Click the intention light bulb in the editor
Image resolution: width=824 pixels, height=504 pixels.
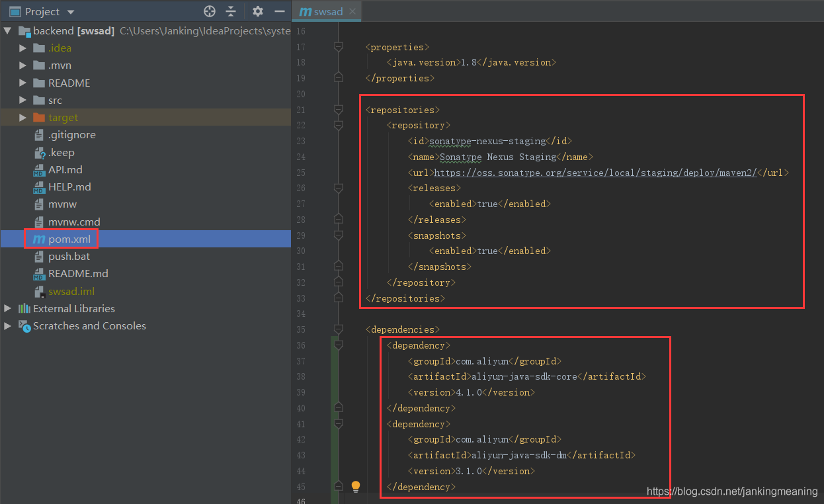(356, 486)
